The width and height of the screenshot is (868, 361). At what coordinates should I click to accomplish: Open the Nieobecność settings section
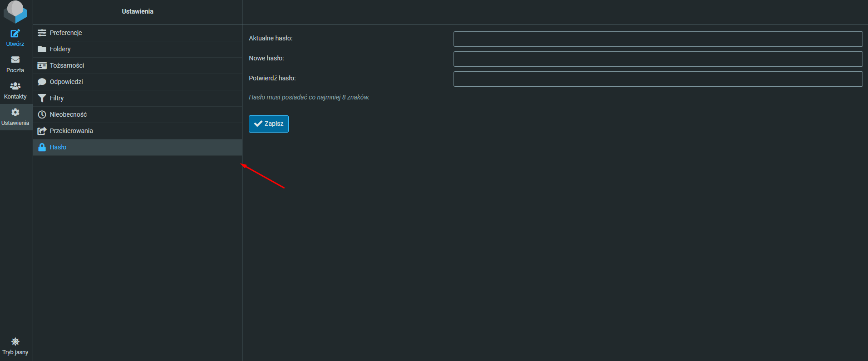[68, 114]
